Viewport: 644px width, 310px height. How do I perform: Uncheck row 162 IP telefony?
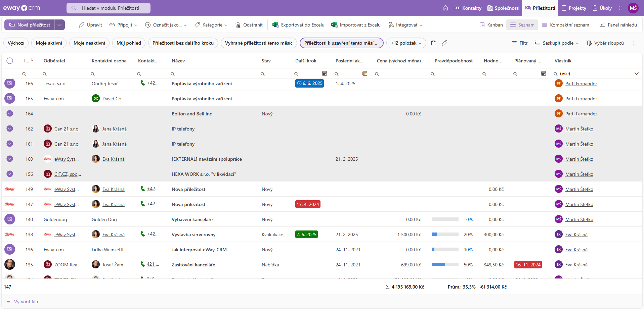pyautogui.click(x=10, y=128)
